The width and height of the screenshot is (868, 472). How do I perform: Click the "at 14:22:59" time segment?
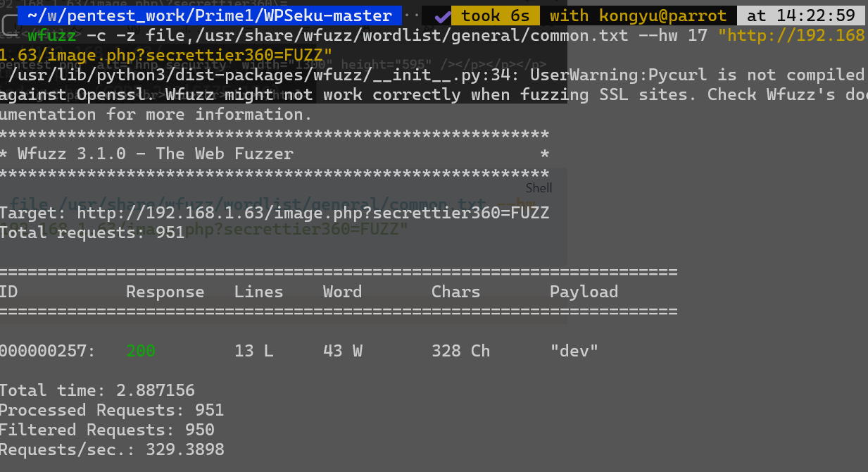[x=800, y=15]
